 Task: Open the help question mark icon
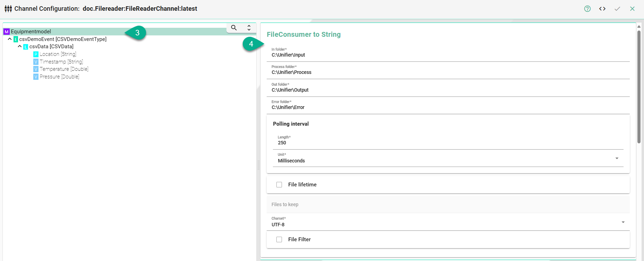coord(587,9)
